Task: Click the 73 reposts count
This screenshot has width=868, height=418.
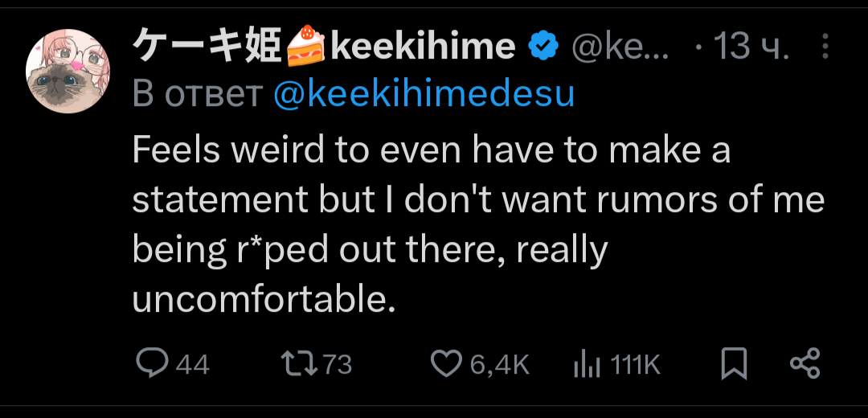Action: (338, 365)
